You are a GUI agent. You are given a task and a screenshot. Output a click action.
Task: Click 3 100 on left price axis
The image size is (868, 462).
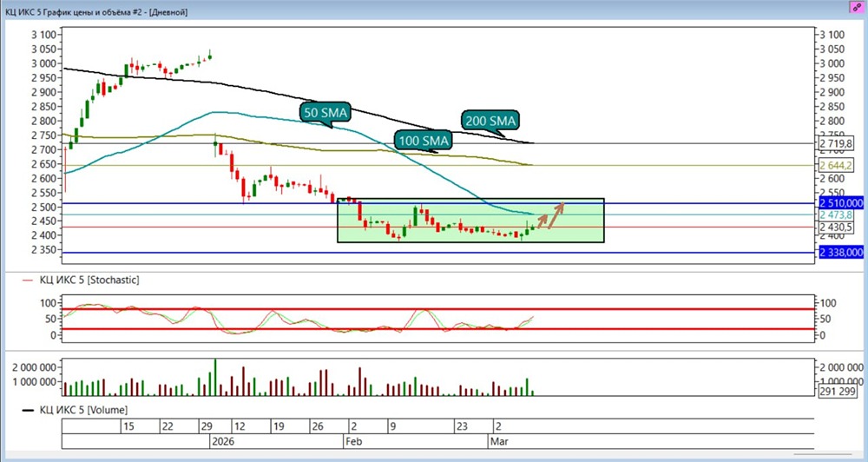coord(43,35)
